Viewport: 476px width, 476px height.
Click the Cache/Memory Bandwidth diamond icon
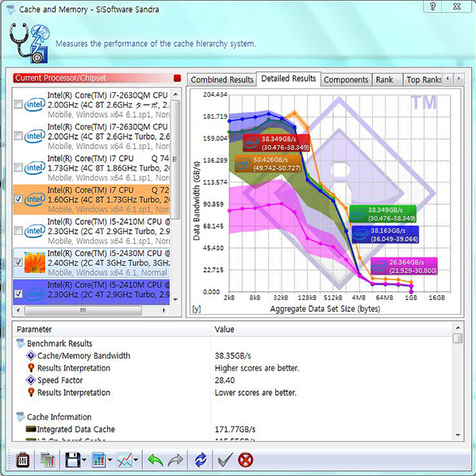pos(31,355)
